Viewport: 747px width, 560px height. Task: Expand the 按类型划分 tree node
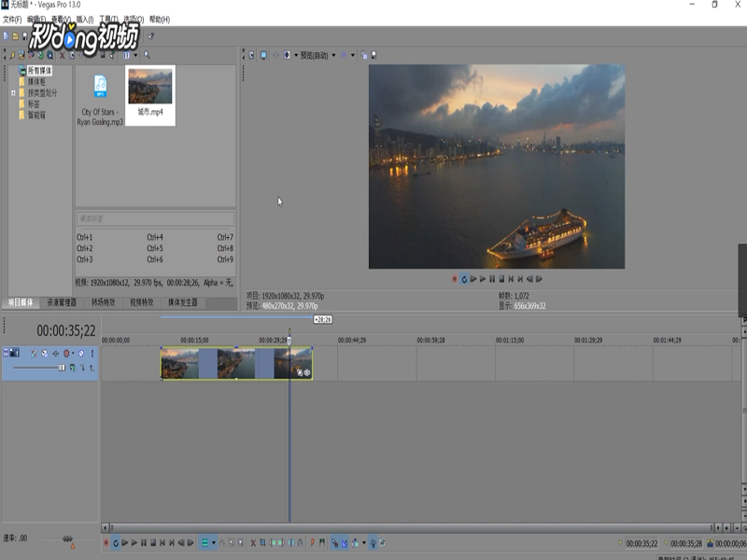point(13,92)
